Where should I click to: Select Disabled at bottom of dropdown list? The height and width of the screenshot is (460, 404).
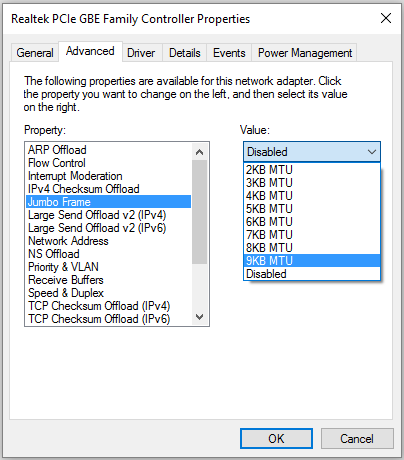pos(312,274)
